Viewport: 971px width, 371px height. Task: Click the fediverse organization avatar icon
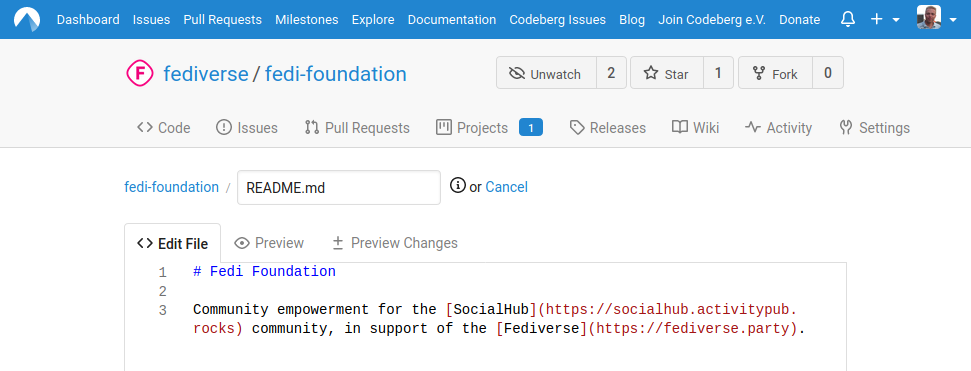[140, 74]
